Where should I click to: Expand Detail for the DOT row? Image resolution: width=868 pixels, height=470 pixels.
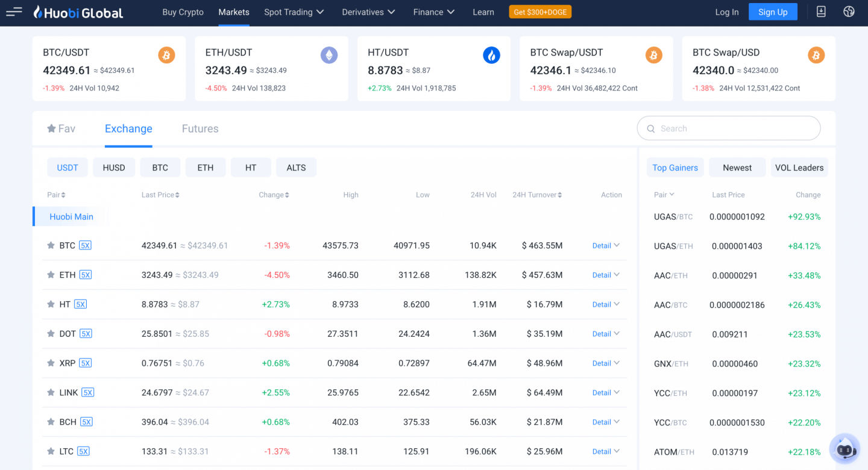click(606, 334)
